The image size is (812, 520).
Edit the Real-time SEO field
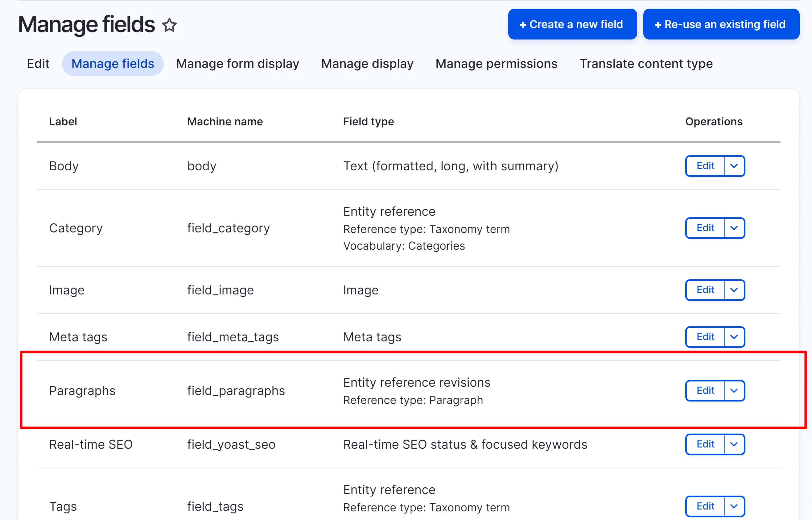[x=705, y=444]
